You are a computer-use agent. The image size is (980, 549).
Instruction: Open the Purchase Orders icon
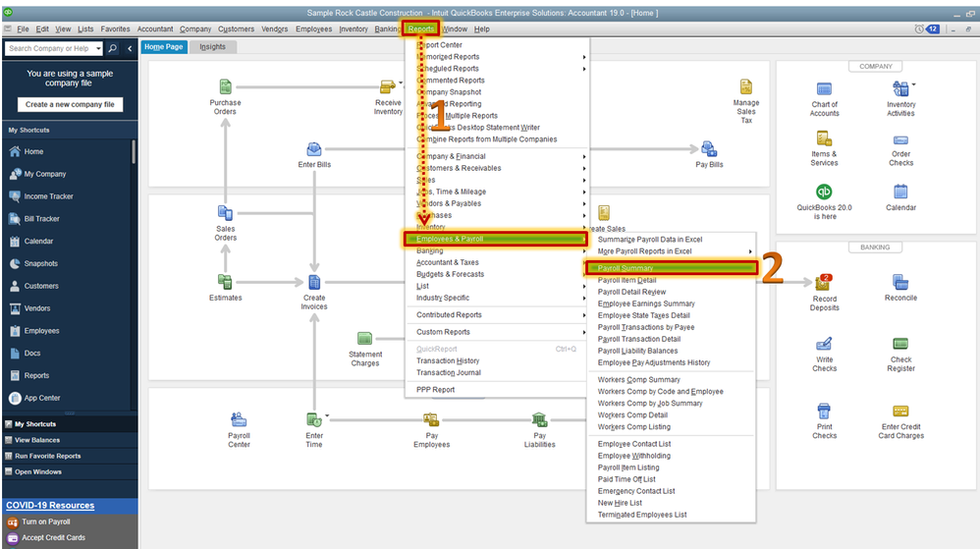(x=226, y=86)
